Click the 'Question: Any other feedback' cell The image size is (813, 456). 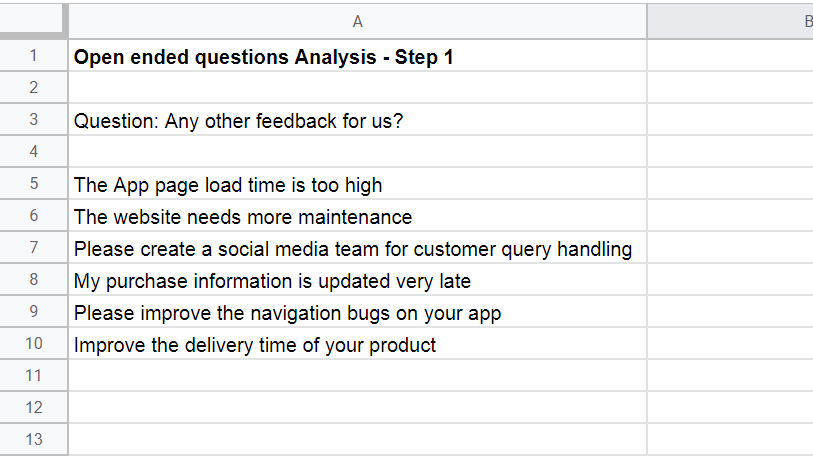(357, 119)
